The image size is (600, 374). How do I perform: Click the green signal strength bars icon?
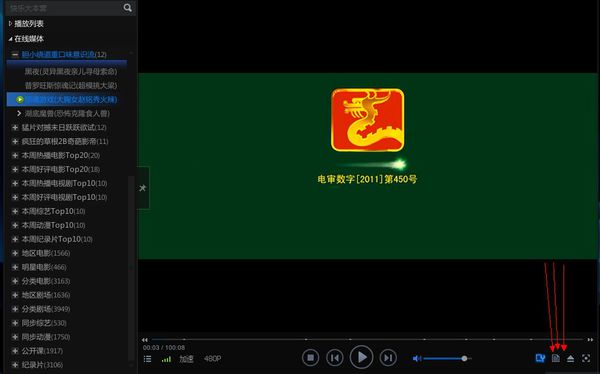click(x=166, y=359)
